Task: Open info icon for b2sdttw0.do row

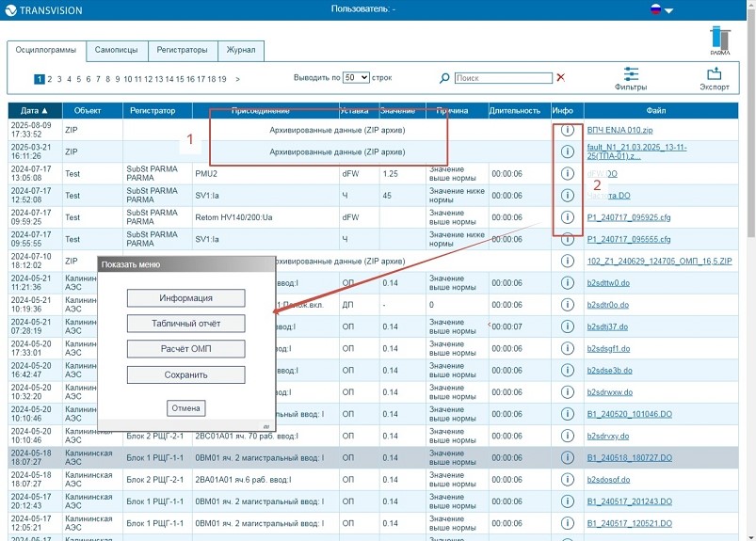Action: [568, 283]
